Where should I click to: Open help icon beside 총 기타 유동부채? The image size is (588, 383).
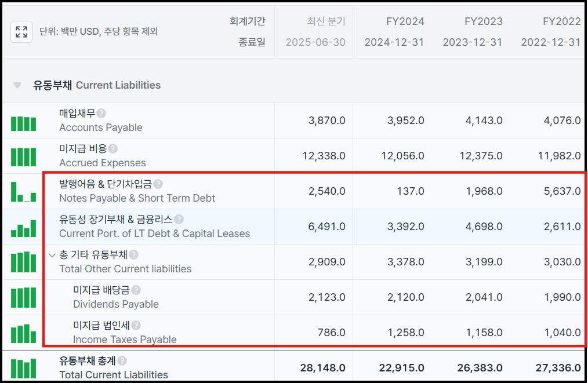tap(133, 255)
